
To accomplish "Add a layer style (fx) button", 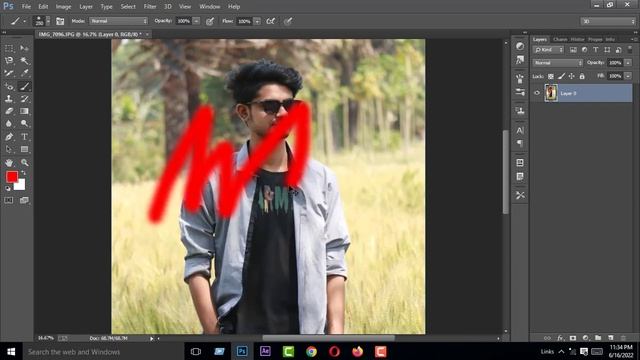I will (x=560, y=338).
